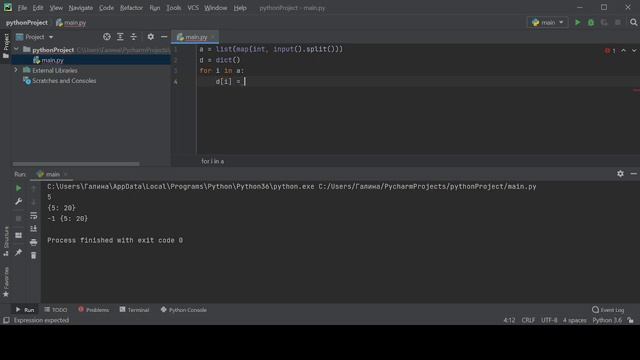640x360 pixels.
Task: Close the main.py editor tab
Action: 213,37
